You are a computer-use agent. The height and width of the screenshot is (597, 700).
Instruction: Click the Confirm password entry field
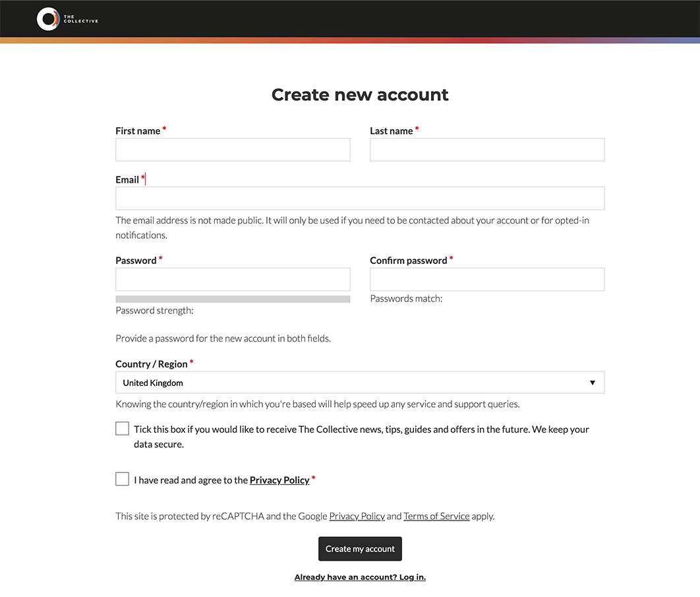click(487, 279)
